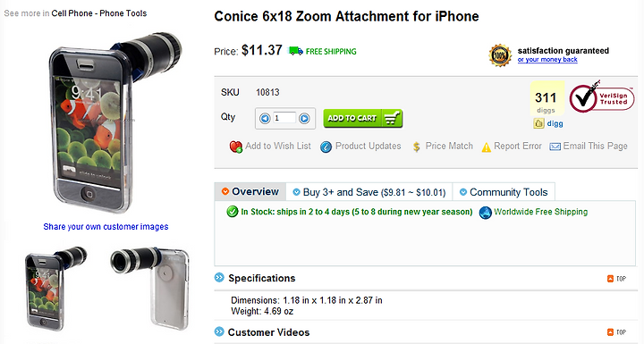Click the Add to Wish List heart icon
This screenshot has width=644, height=344.
point(236,147)
